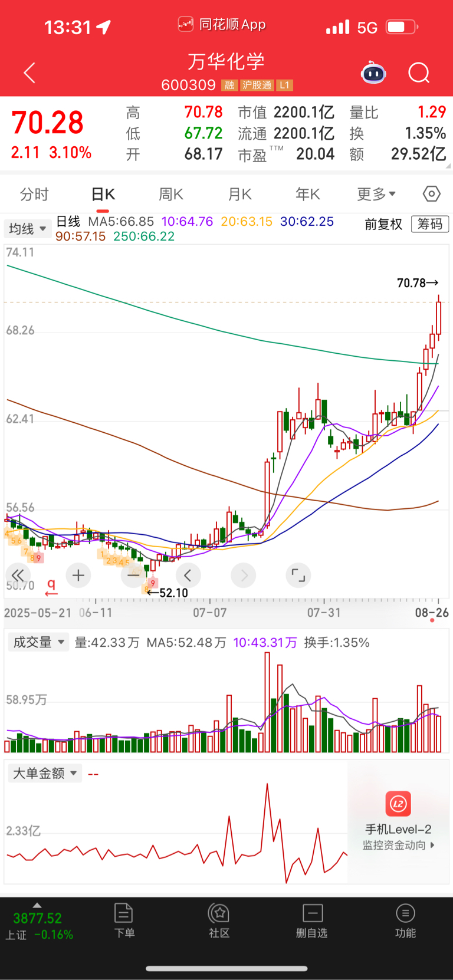Tap the 3.10% change value
This screenshot has width=453, height=980.
pos(70,153)
